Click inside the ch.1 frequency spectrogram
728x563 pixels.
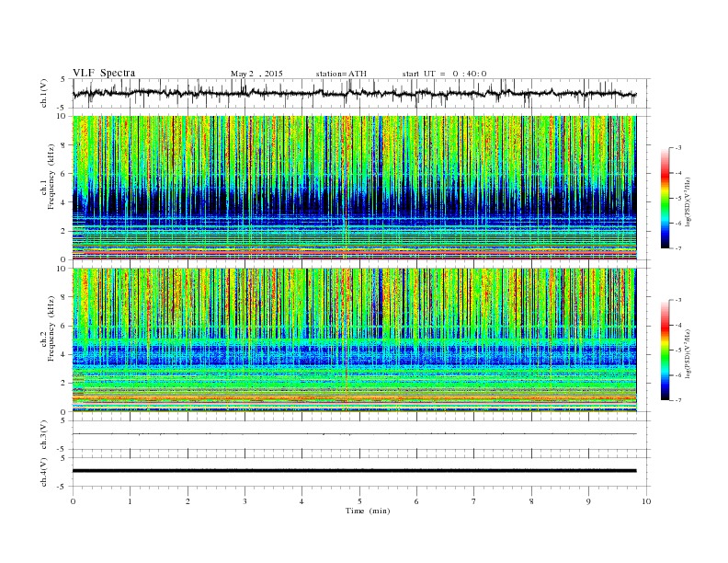tap(354, 188)
